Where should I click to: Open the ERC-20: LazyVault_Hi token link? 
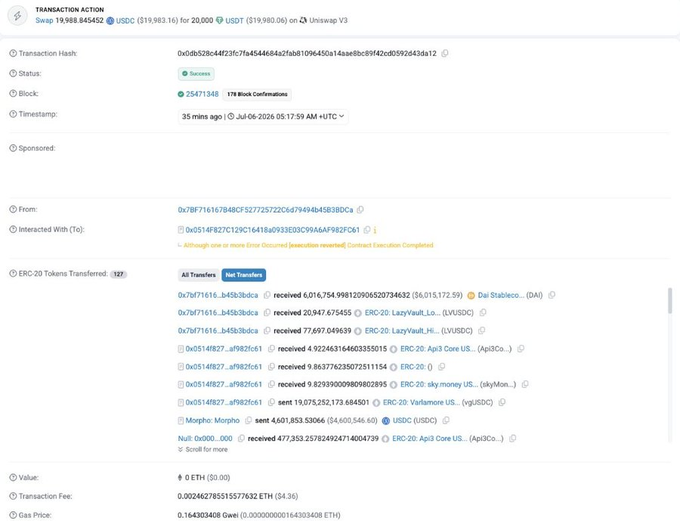click(402, 331)
